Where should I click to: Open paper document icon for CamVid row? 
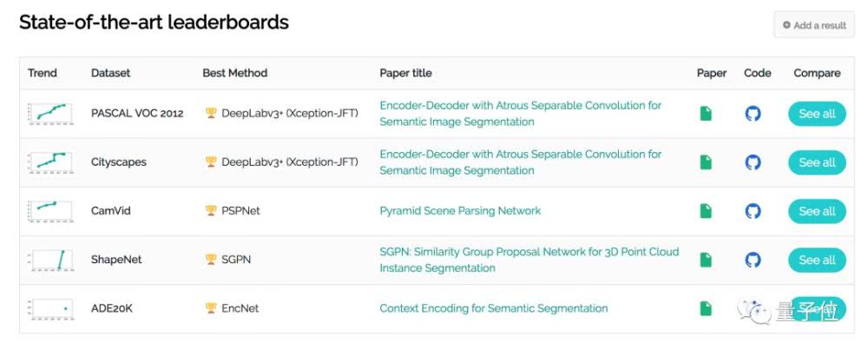[706, 211]
